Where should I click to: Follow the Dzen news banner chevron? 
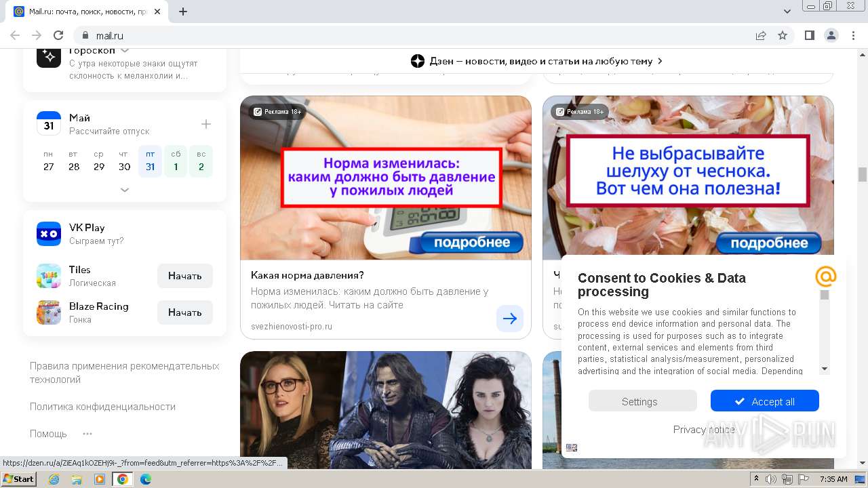coord(660,61)
